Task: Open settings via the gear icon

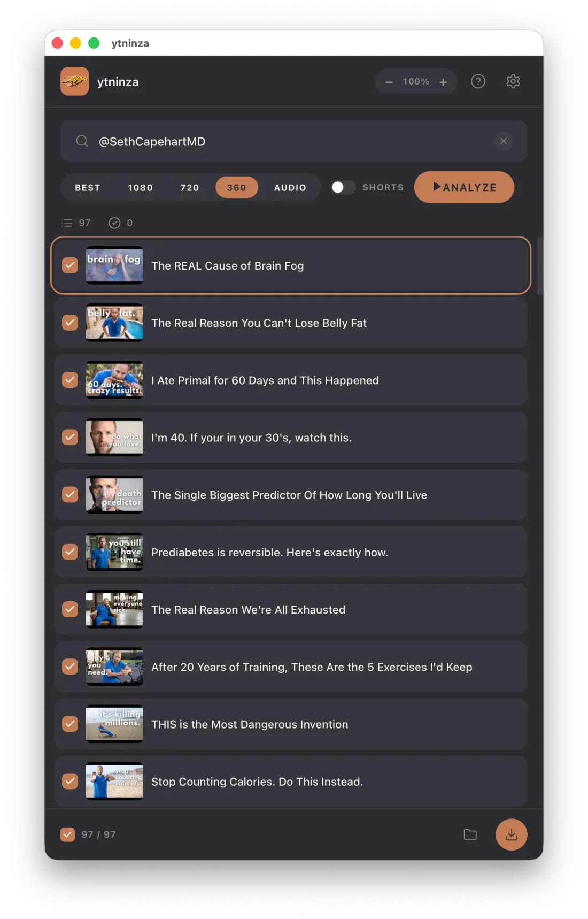Action: point(513,81)
